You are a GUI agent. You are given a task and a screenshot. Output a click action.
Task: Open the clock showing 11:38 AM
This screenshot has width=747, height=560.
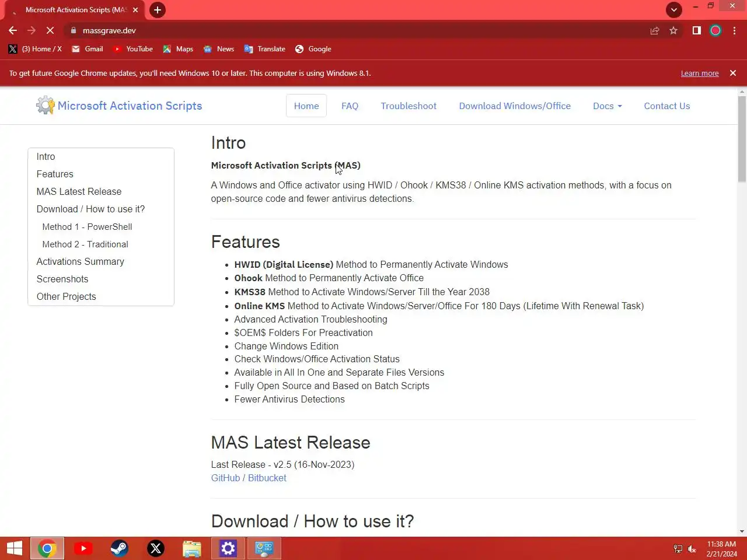(721, 549)
